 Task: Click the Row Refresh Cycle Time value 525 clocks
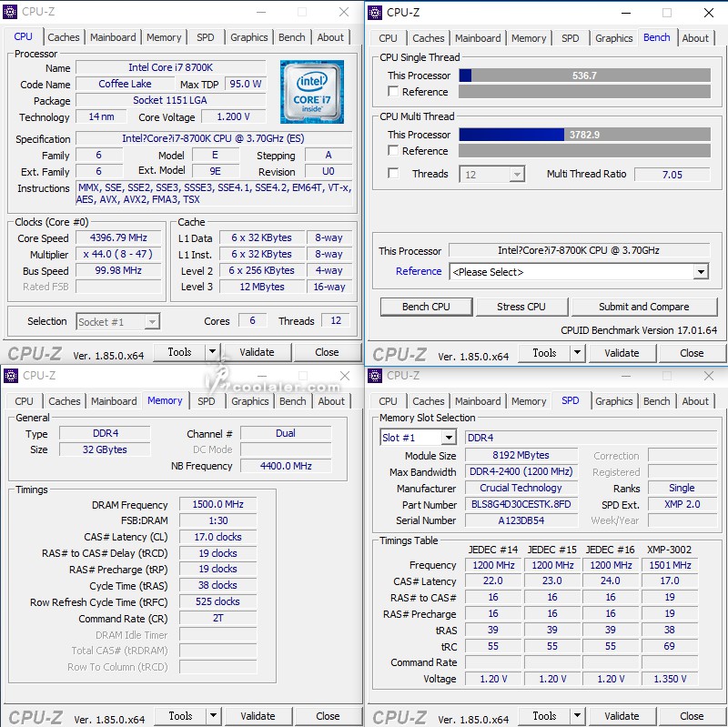218,601
